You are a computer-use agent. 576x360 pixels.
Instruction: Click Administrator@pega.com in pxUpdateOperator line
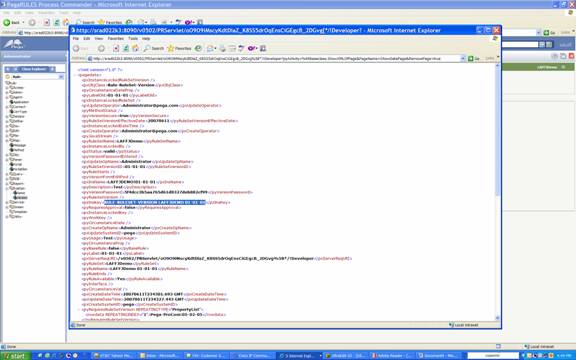pyautogui.click(x=150, y=105)
